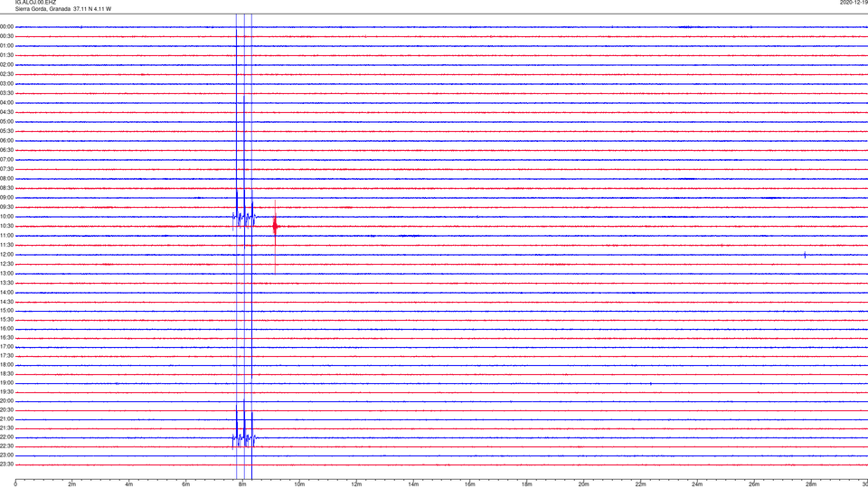Click the blue calibration pulse cluster on the 22:00 trace

244,439
